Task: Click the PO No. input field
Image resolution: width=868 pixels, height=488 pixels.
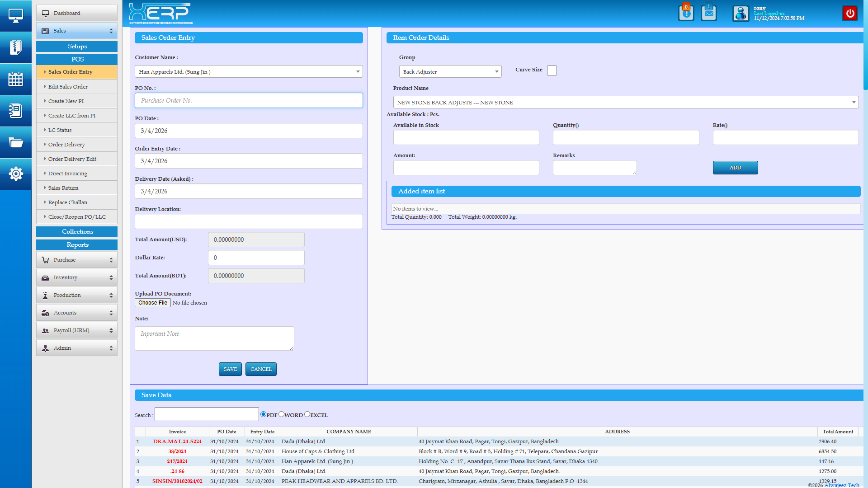Action: coord(249,100)
